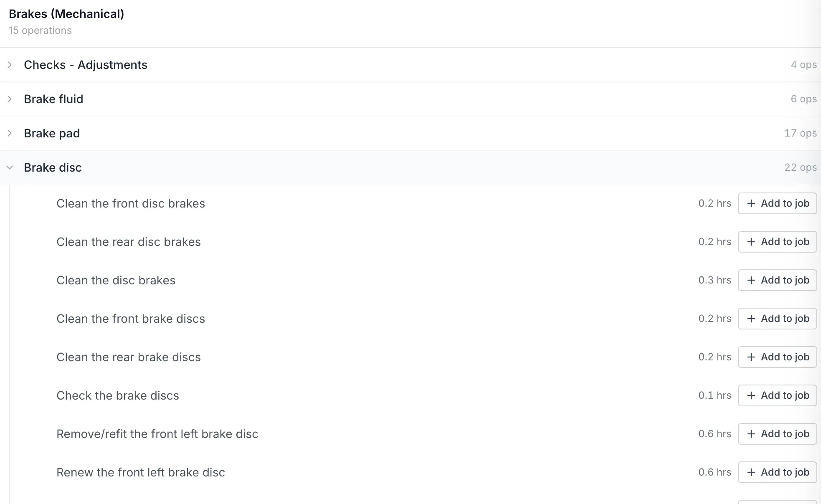
Task: Select the Checks - Adjustments group title
Action: [x=86, y=65]
